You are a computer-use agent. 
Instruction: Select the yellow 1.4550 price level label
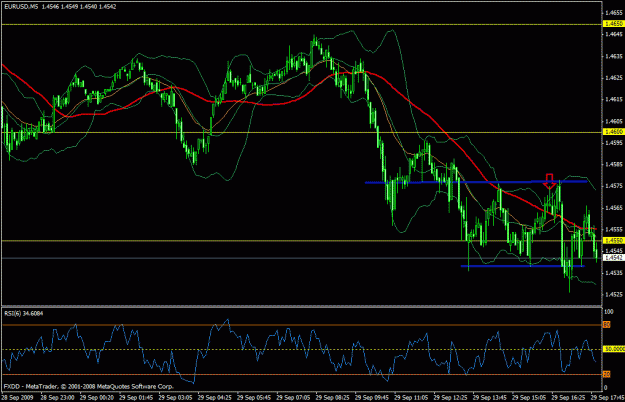613,240
